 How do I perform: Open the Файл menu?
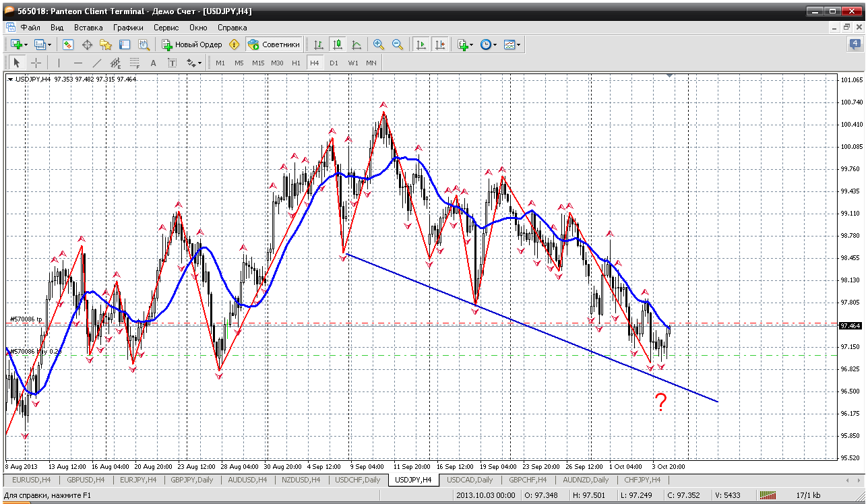coord(30,28)
